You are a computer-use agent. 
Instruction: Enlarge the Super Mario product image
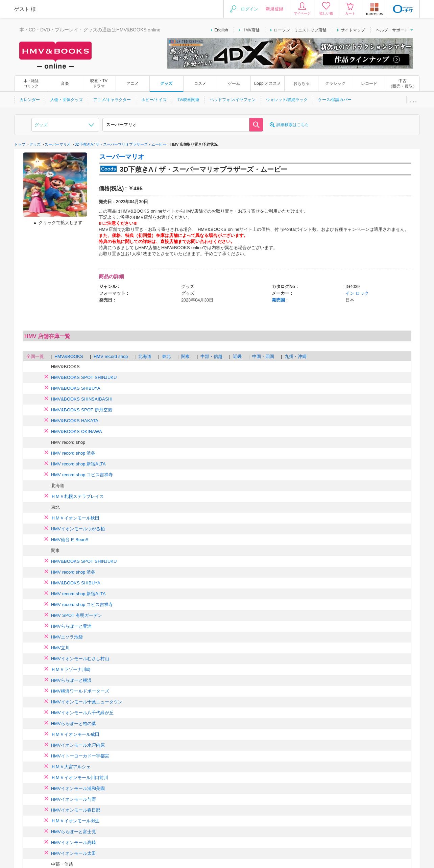point(55,185)
